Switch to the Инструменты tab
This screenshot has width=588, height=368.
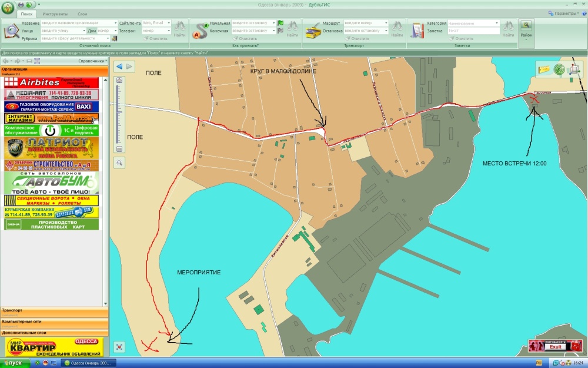(55, 14)
